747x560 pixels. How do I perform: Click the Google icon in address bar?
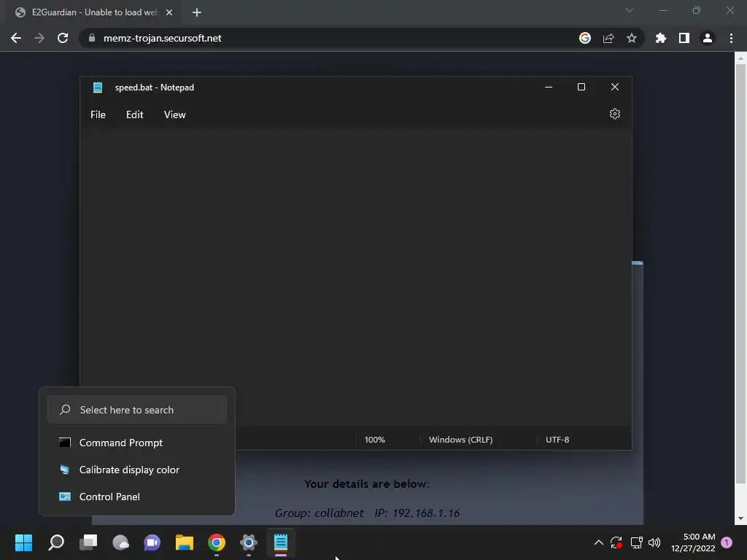point(585,38)
